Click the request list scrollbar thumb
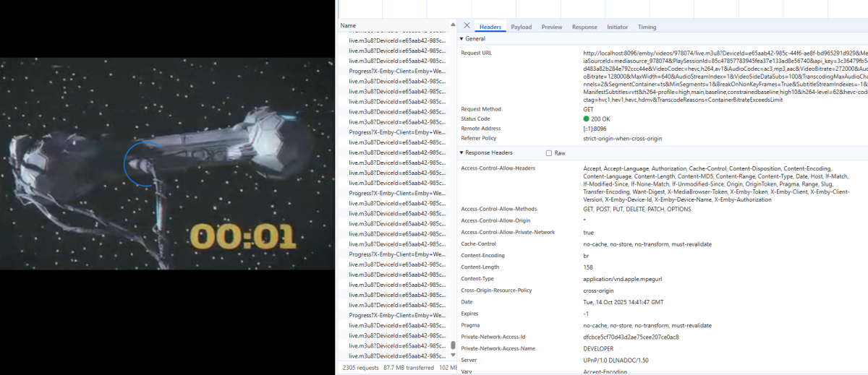Image resolution: width=868 pixels, height=375 pixels. (x=454, y=346)
